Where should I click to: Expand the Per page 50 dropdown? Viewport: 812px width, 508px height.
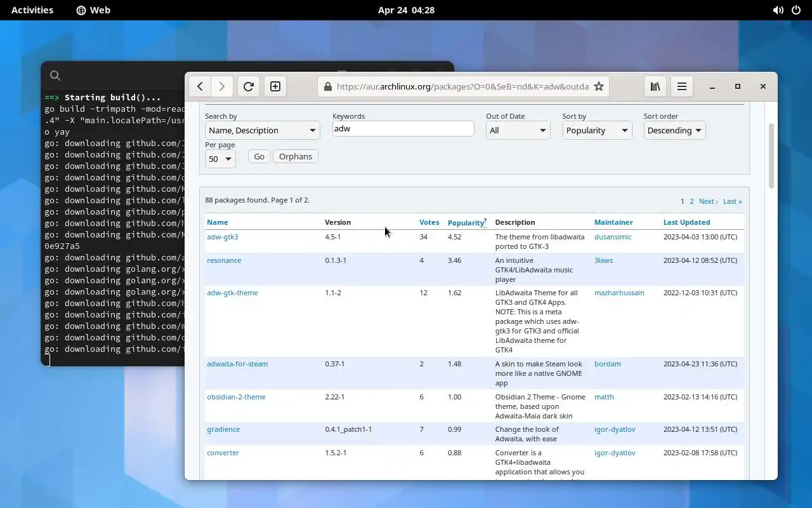pos(220,159)
